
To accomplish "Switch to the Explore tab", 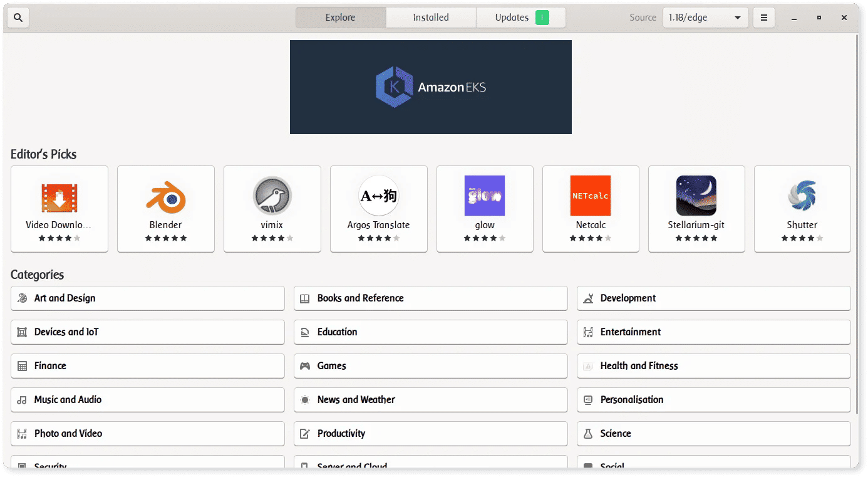I will tap(341, 18).
